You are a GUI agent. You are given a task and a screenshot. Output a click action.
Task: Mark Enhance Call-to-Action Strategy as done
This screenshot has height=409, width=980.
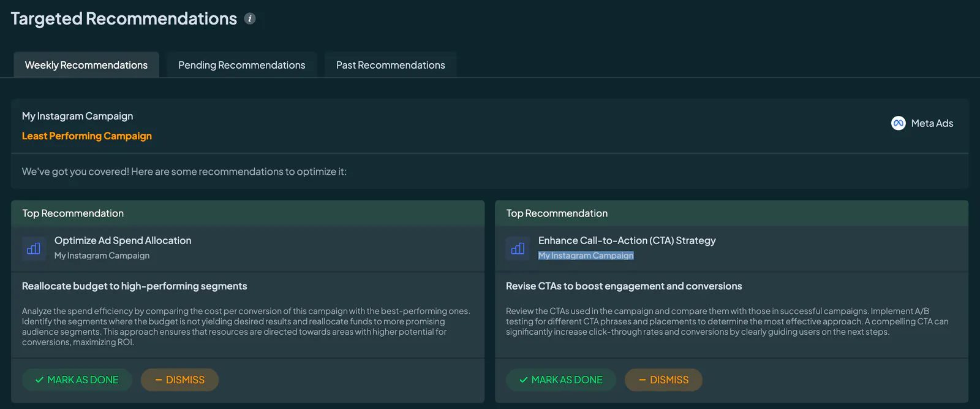(x=561, y=380)
